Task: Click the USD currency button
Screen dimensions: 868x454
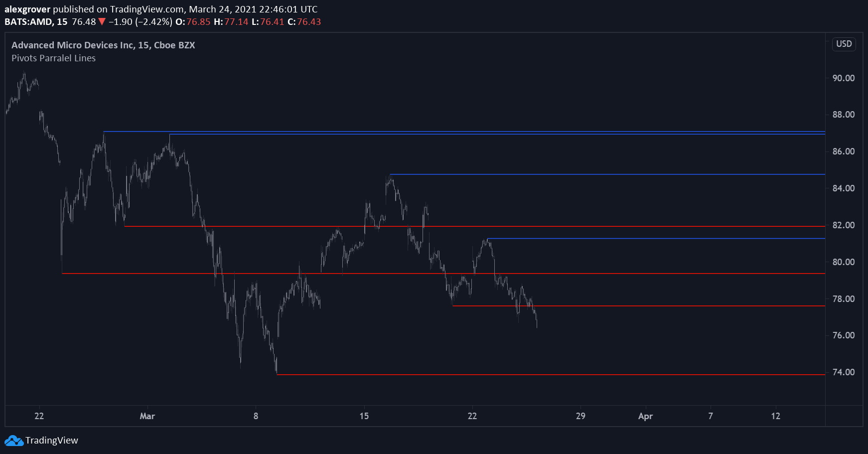Action: pos(844,44)
